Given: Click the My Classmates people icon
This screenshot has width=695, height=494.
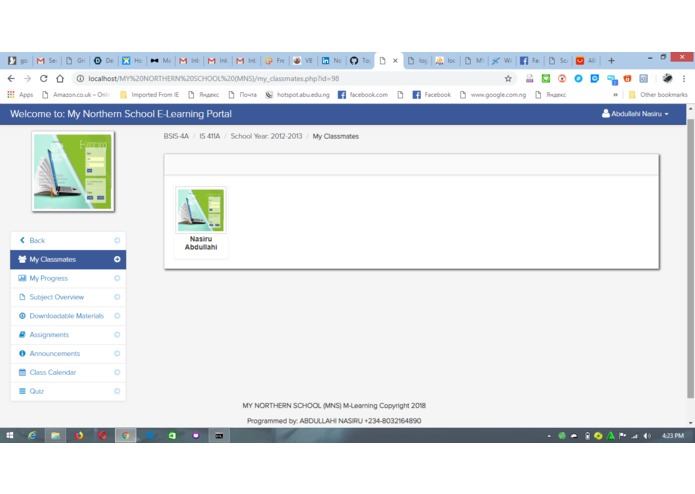Looking at the screenshot, I should click(x=22, y=259).
